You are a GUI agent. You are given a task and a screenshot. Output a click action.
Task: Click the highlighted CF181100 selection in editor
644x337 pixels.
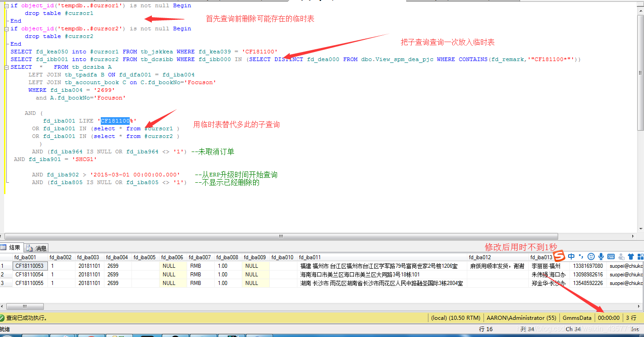click(x=115, y=121)
